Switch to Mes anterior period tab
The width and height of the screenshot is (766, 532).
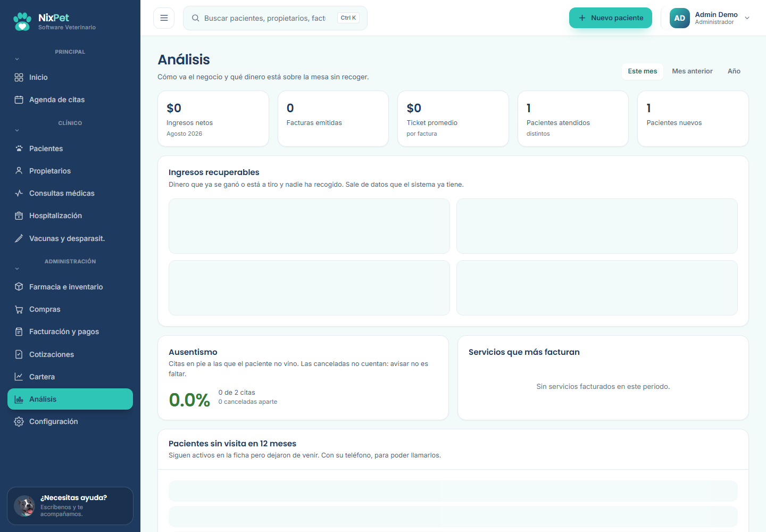pyautogui.click(x=692, y=71)
